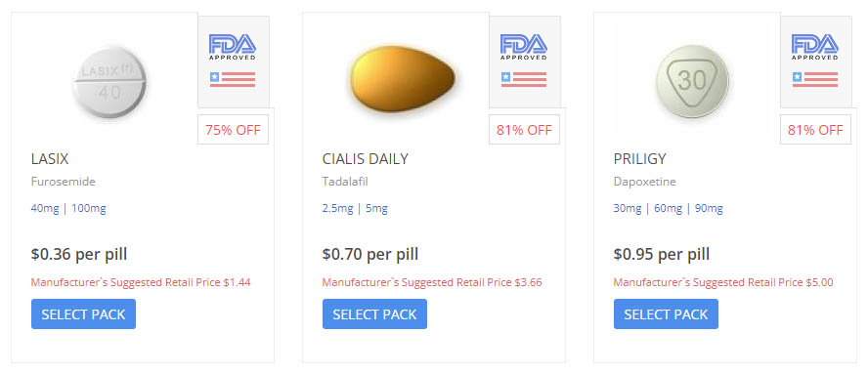Screen dimensions: 868x375
Task: Click the FDA Approved logo on Priligy card
Action: [815, 47]
